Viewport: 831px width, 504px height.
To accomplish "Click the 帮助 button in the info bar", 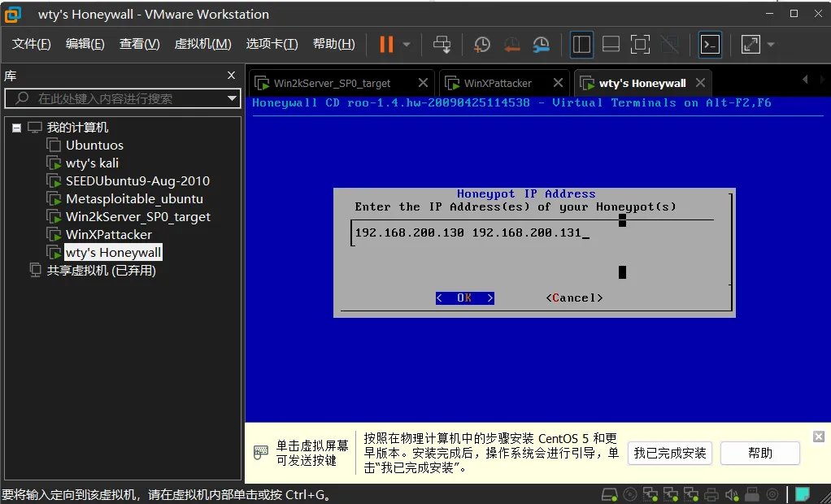I will click(760, 453).
